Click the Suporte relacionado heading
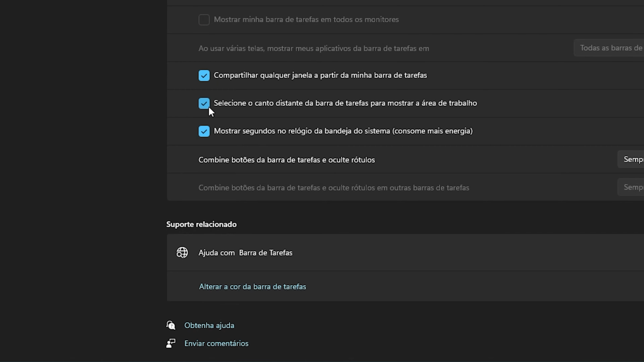 click(201, 224)
